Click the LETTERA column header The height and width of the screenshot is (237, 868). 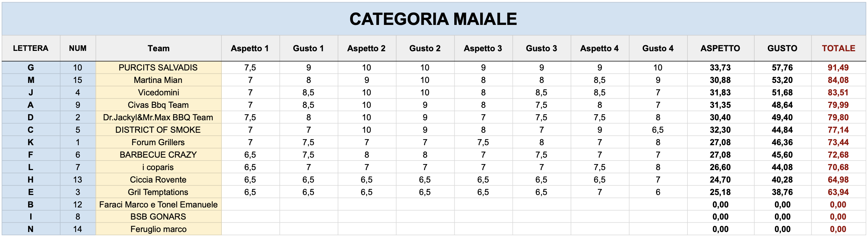tap(31, 48)
